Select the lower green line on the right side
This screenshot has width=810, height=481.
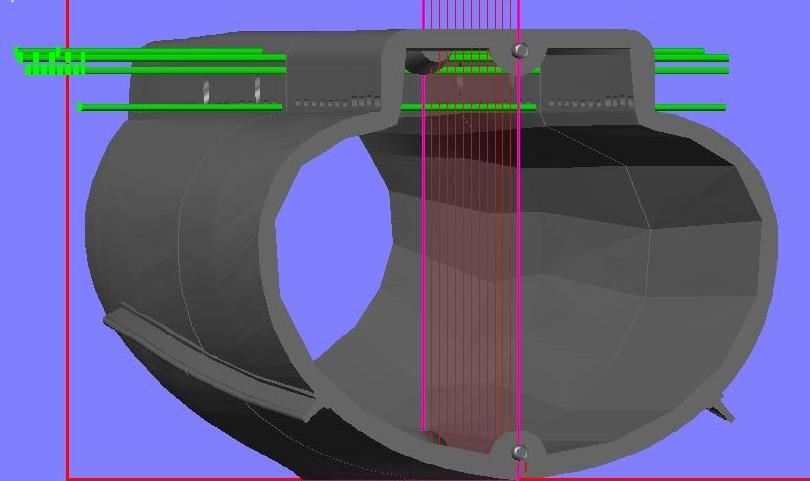[690, 107]
